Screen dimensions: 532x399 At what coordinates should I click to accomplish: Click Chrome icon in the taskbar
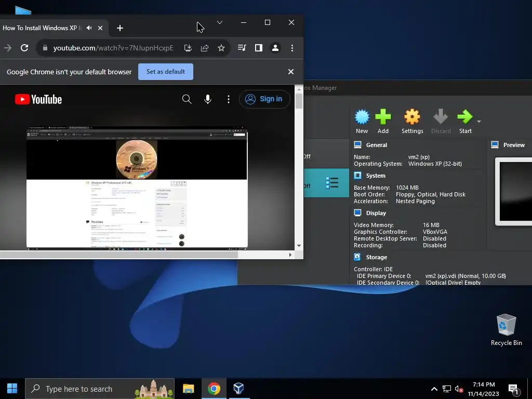pyautogui.click(x=214, y=389)
